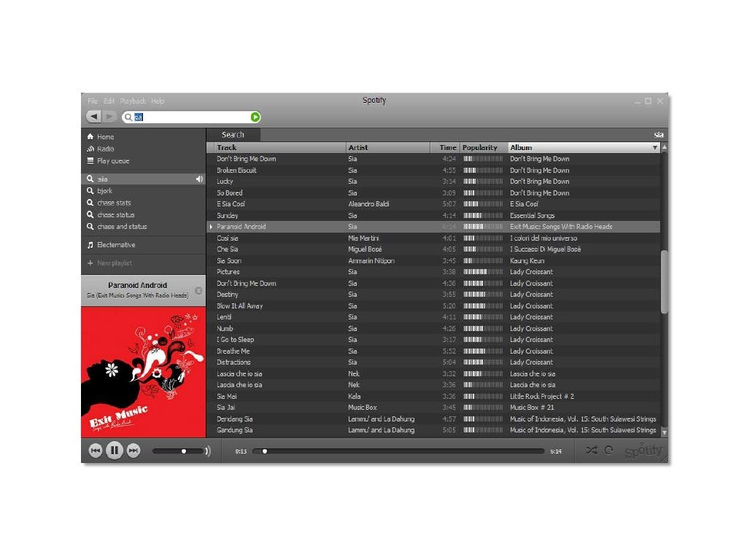Skip to next track
The image size is (747, 560).
133,451
